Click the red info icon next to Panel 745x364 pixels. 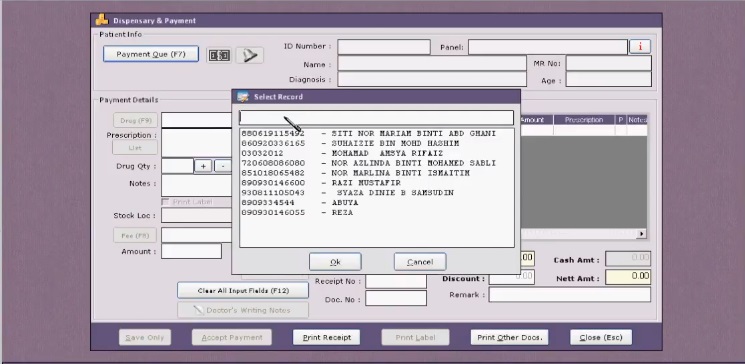pos(640,47)
